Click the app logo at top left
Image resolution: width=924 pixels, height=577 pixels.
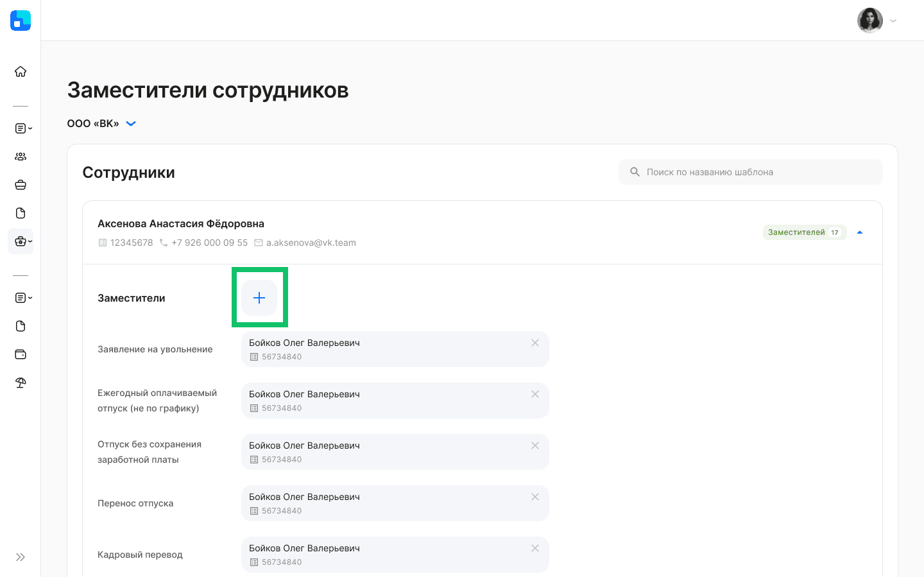point(21,21)
